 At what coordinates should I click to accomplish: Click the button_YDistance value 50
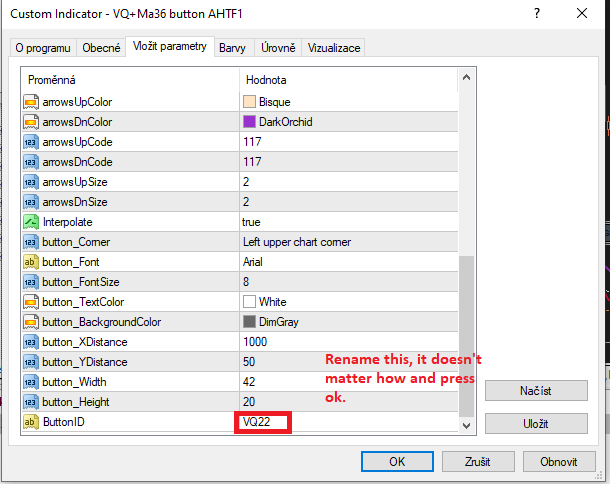[x=249, y=362]
